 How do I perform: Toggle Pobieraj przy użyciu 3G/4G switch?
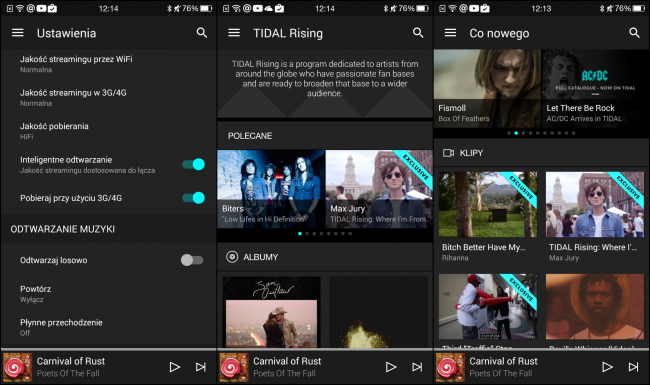(x=194, y=198)
